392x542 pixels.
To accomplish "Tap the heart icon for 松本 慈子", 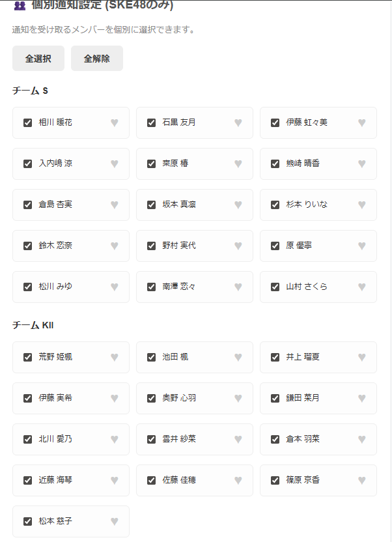I will [115, 521].
